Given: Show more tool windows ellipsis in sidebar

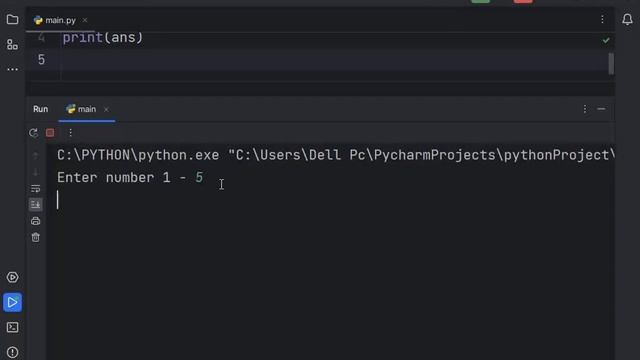Looking at the screenshot, I should point(13,69).
